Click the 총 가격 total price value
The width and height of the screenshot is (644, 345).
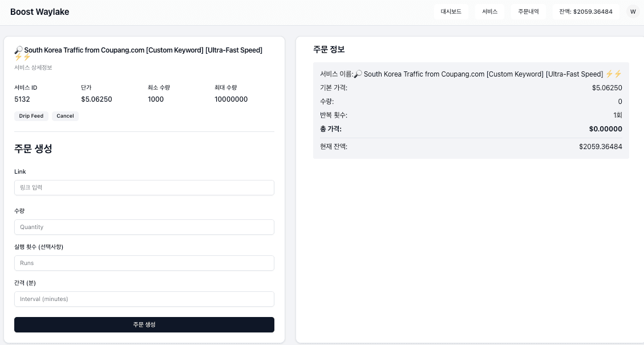click(x=606, y=129)
